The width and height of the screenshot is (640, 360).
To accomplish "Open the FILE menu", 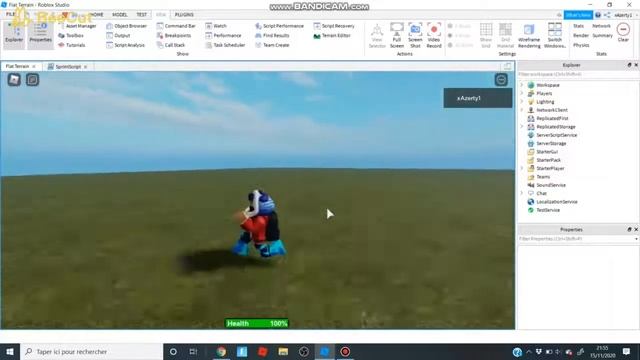I will point(10,14).
